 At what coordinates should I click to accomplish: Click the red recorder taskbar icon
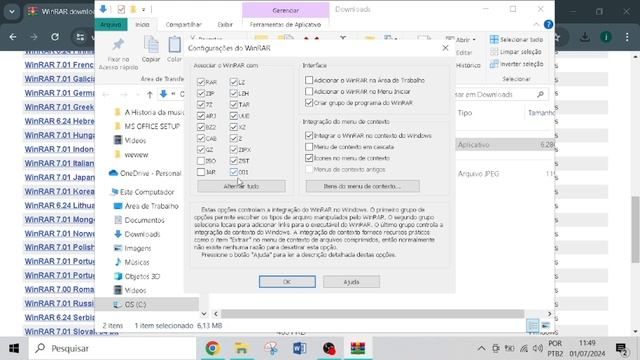tap(329, 348)
